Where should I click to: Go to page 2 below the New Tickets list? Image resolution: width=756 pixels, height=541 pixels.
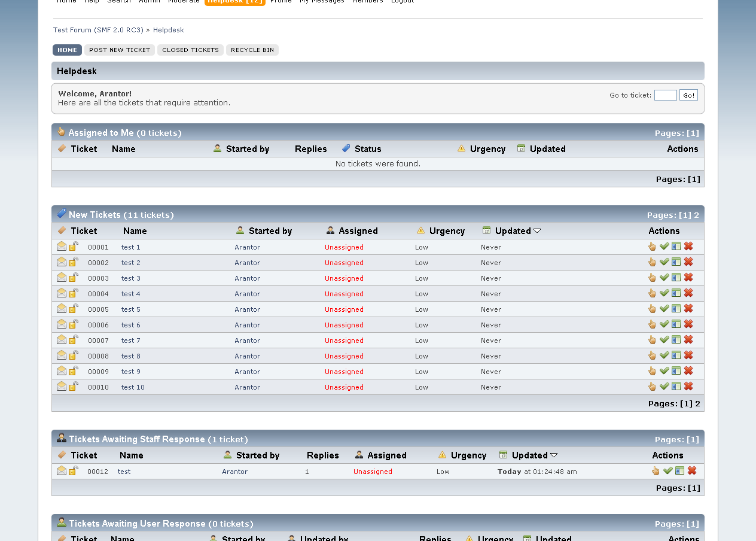[698, 404]
